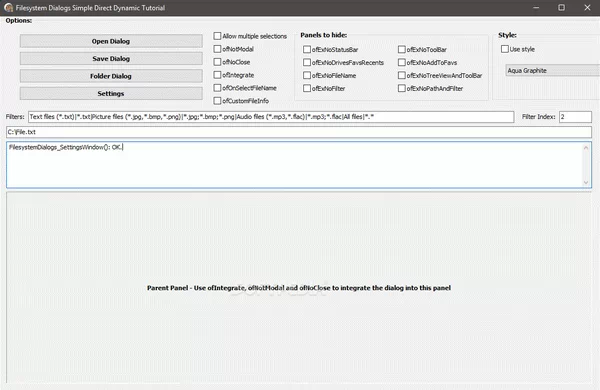600x390 pixels.
Task: Enable the Use style checkbox
Action: (x=505, y=49)
